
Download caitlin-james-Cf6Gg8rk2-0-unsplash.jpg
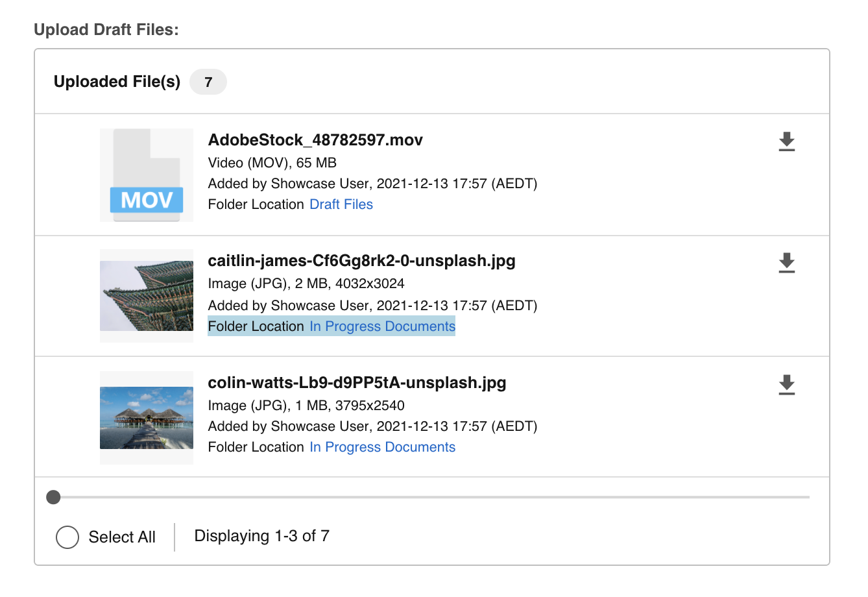tap(787, 262)
